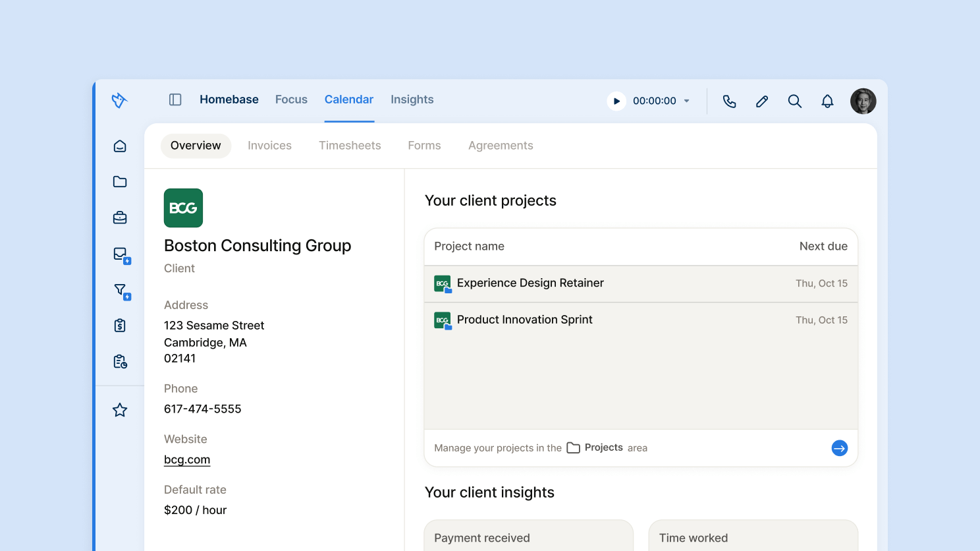Open search with magnifier icon
The height and width of the screenshot is (551, 980).
(795, 101)
